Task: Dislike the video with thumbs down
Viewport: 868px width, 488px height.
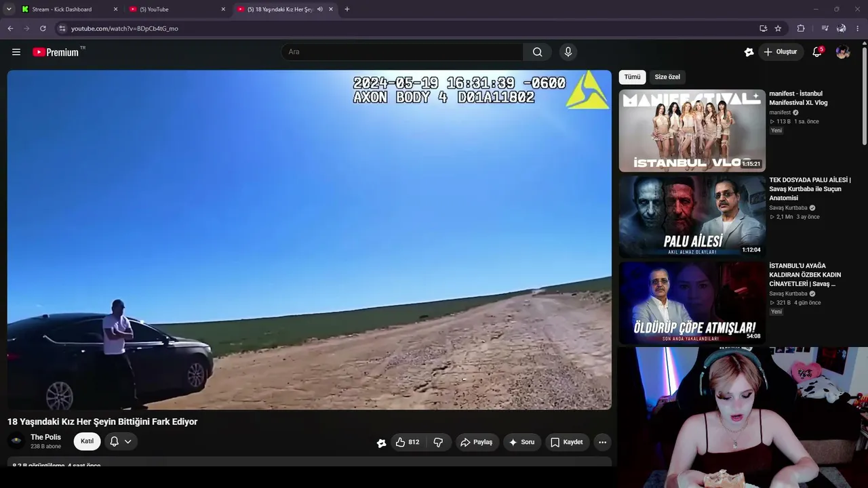Action: 439,442
